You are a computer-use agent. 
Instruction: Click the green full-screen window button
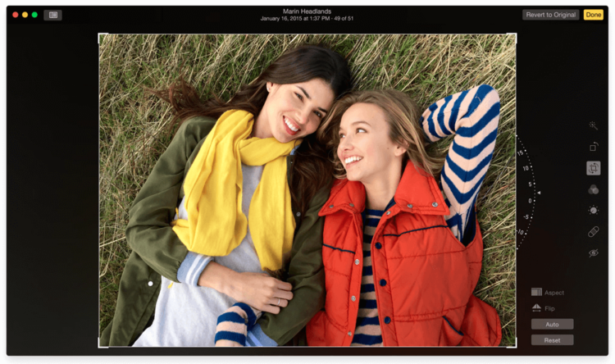click(34, 15)
